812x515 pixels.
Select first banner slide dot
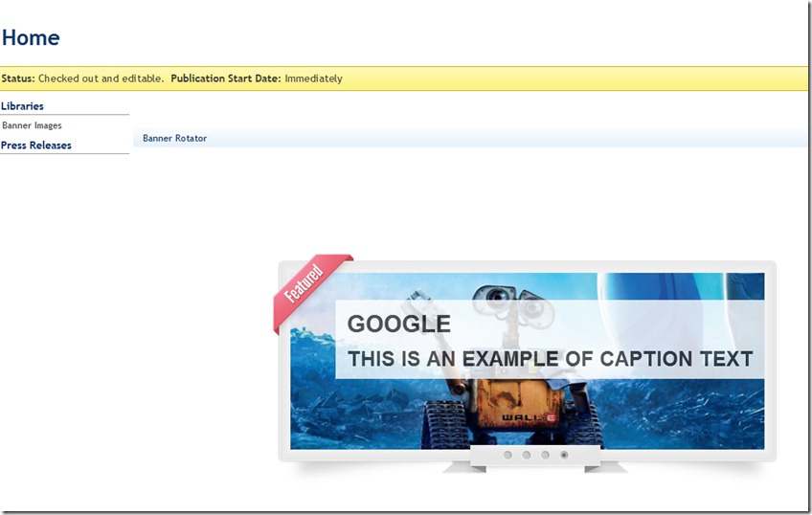[507, 455]
